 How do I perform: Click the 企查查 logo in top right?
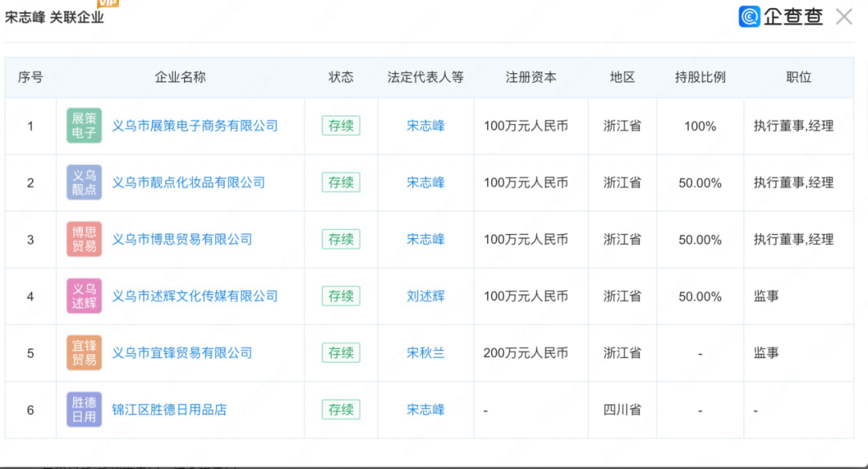[x=781, y=16]
